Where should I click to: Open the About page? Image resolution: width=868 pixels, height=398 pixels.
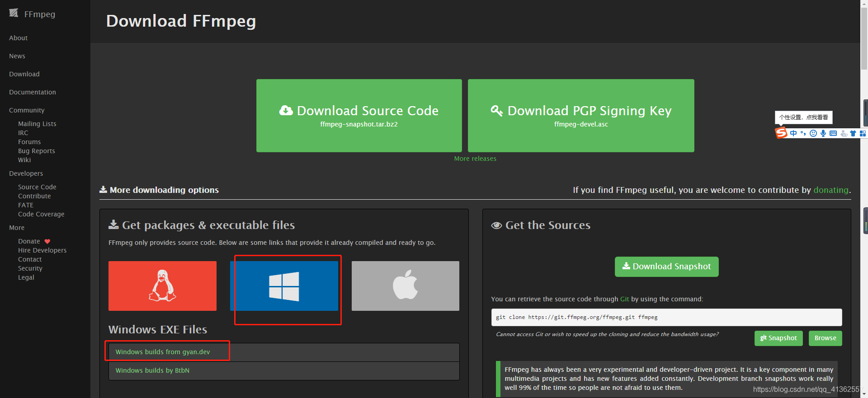18,38
